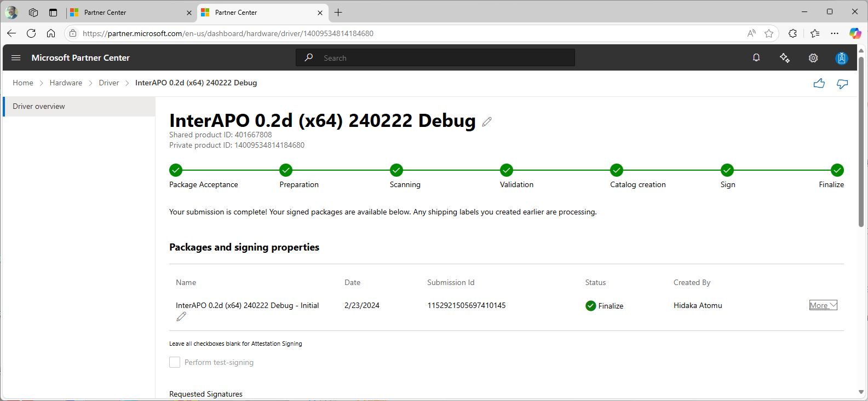Expand the More dropdown for the submission
This screenshot has width=868, height=401.
click(x=823, y=305)
